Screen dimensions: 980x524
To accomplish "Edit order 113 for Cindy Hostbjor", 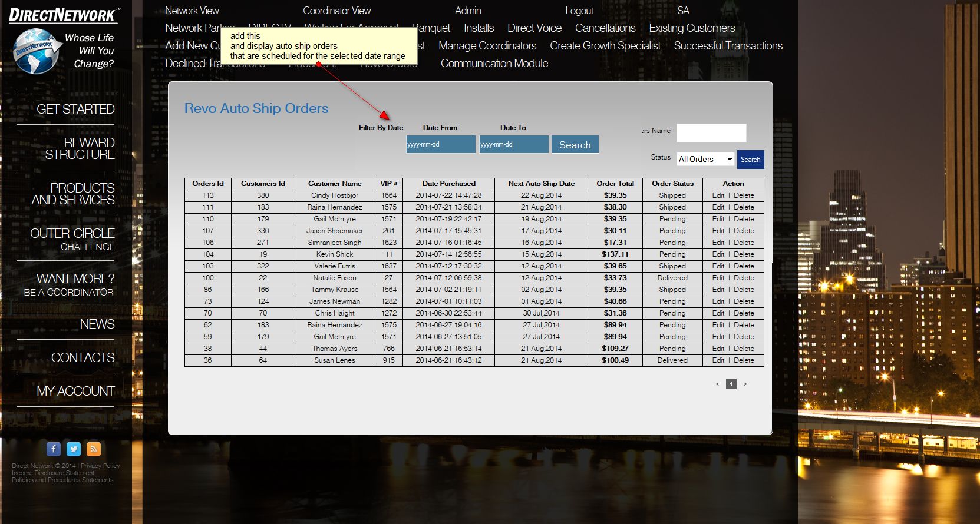I will (718, 195).
